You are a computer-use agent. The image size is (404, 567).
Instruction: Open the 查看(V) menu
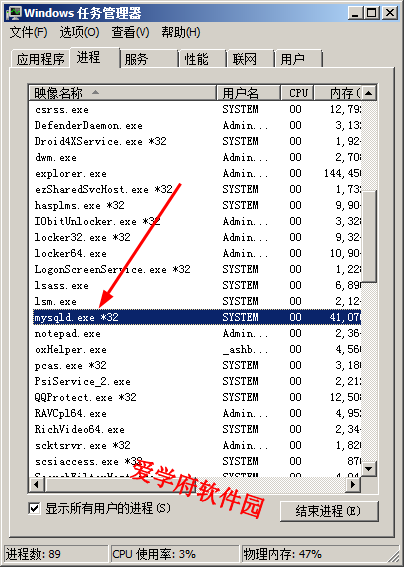click(130, 33)
